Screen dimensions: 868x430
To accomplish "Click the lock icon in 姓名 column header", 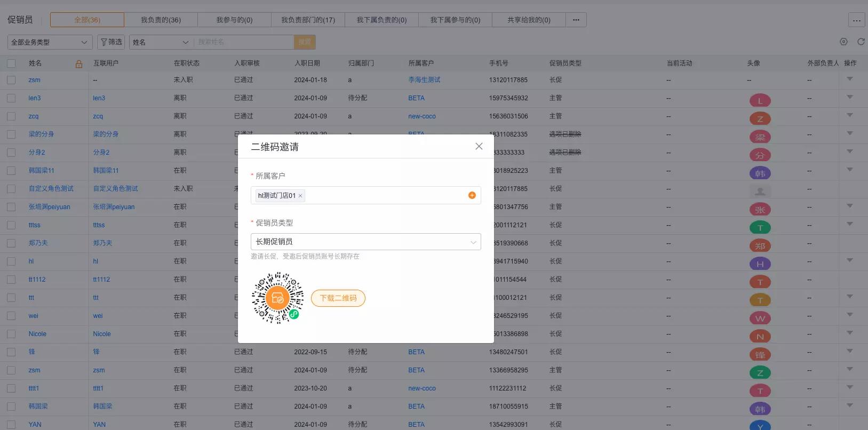I will [79, 64].
